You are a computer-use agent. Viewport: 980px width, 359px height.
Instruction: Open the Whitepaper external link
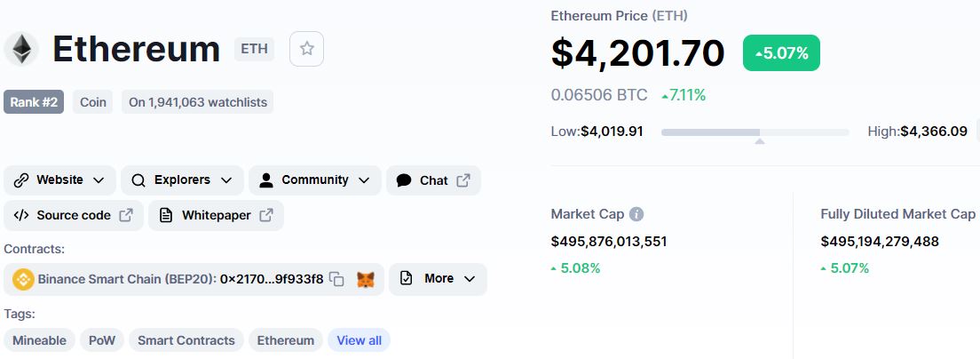tap(216, 215)
